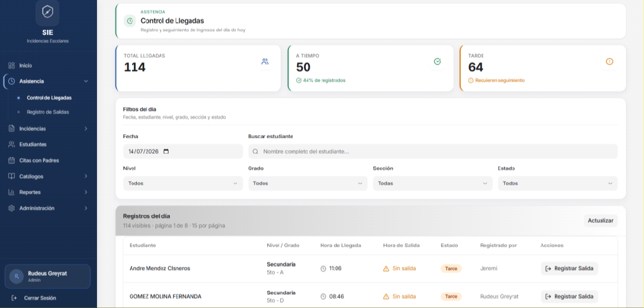Viewport: 644px width, 308px height.
Task: Collapse the Asistencia menu chevron
Action: [86, 82]
